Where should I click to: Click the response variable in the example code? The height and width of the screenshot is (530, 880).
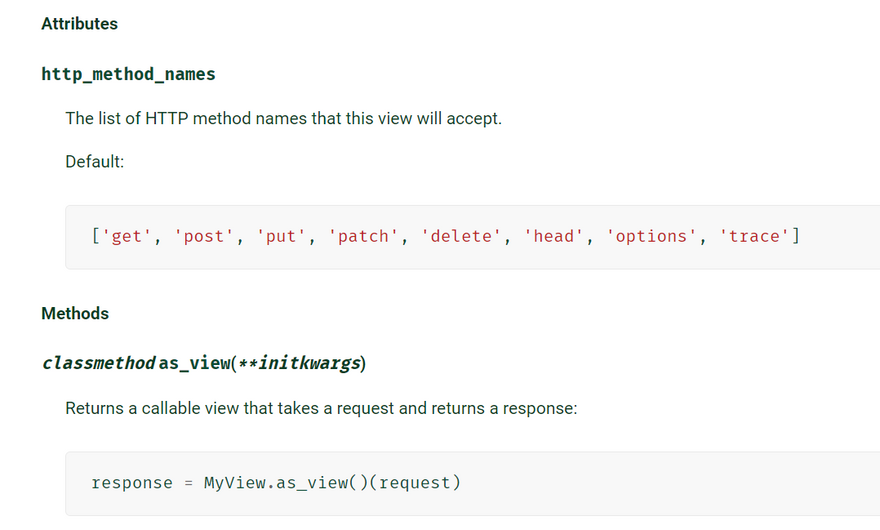tap(132, 483)
